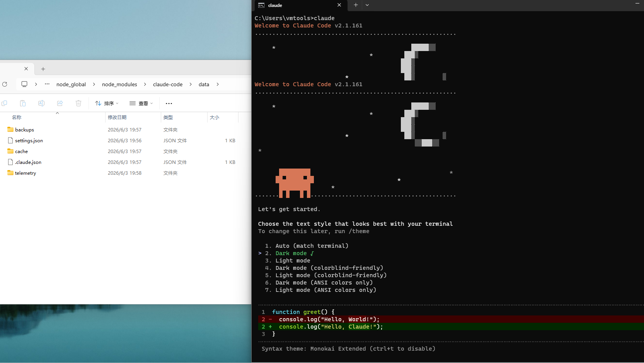Viewport: 644px width, 363px height.
Task: Click the claude-code breadcrumb
Action: click(x=168, y=84)
